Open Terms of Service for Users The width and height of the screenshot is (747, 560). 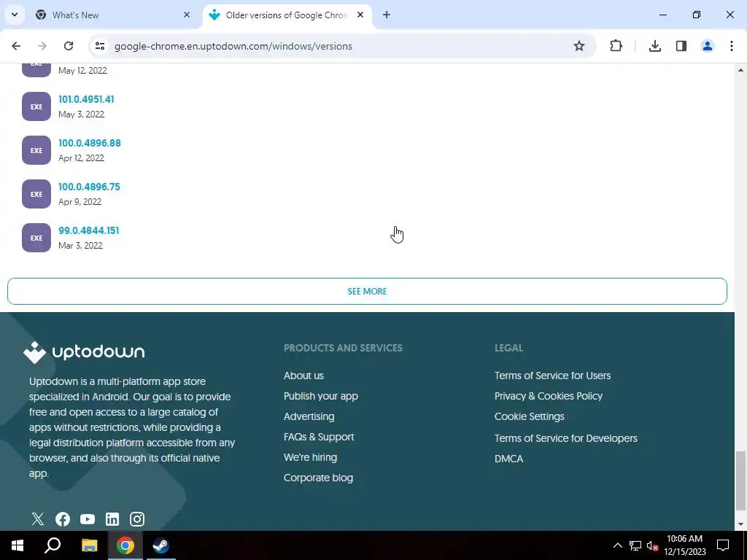click(x=552, y=376)
